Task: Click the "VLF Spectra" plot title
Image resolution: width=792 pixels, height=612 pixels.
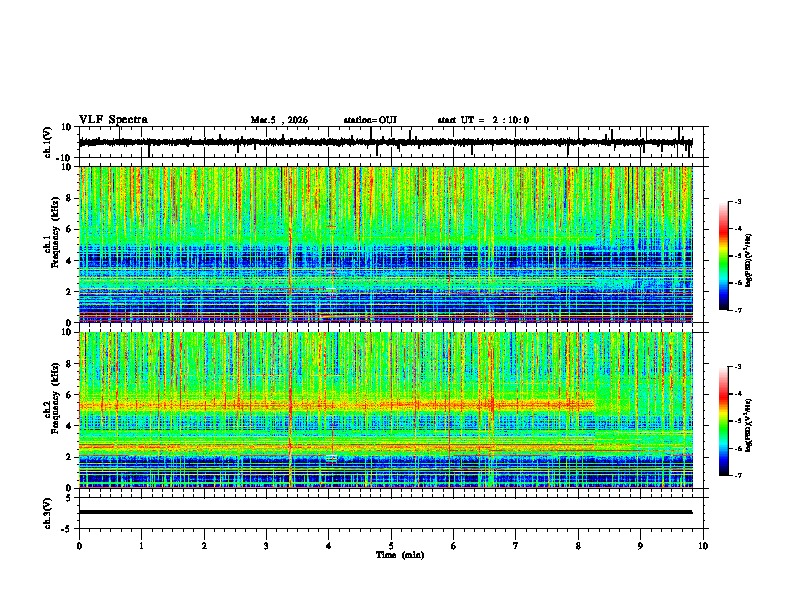Action: [113, 120]
